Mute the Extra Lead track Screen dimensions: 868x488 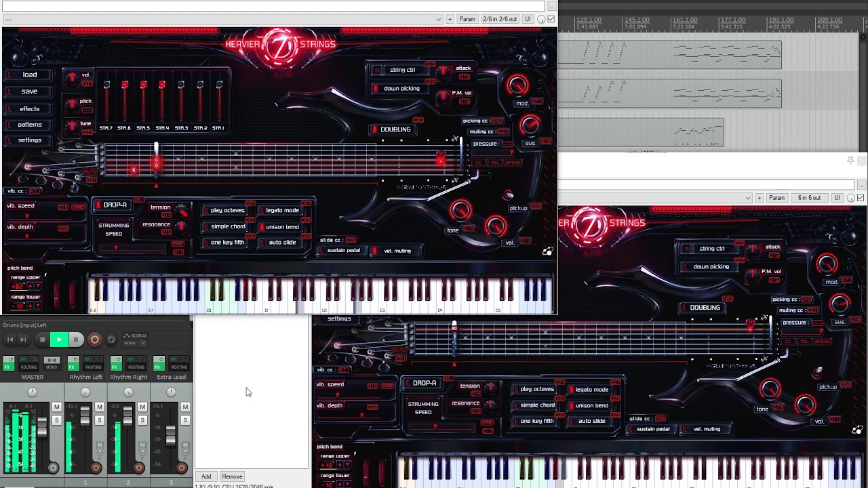pos(184,407)
